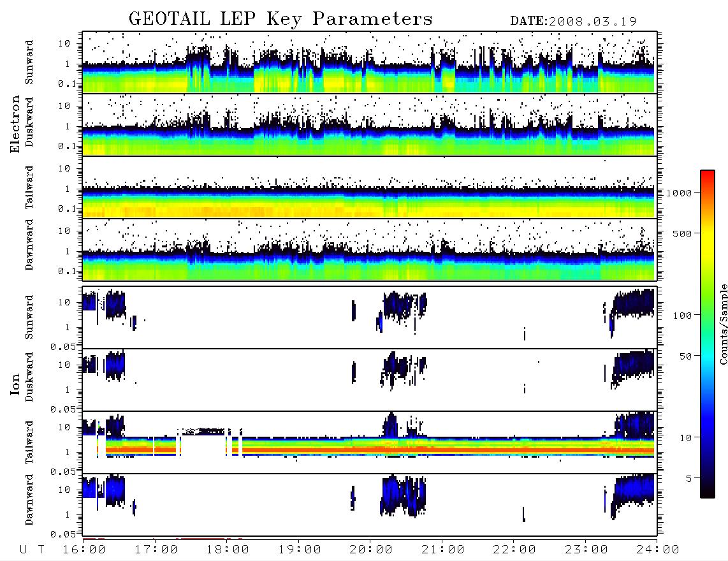
Task: Click the "U T" time axis label
Action: click(x=33, y=550)
